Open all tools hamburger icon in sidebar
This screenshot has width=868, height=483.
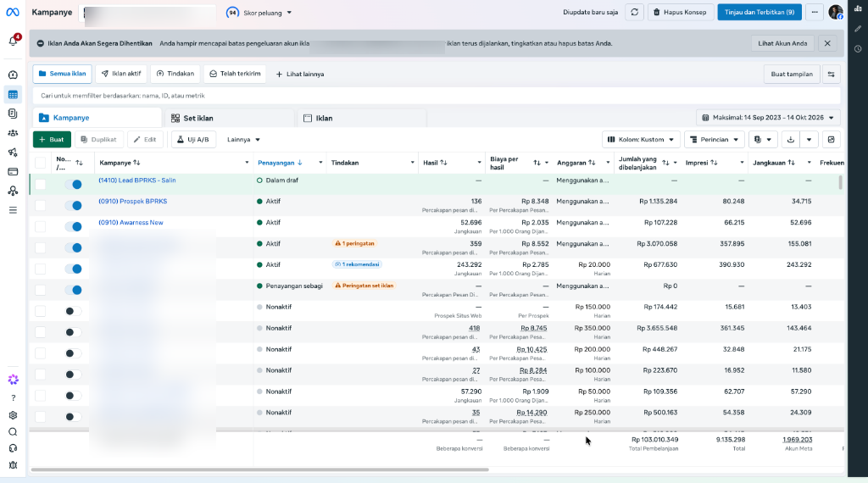click(13, 210)
